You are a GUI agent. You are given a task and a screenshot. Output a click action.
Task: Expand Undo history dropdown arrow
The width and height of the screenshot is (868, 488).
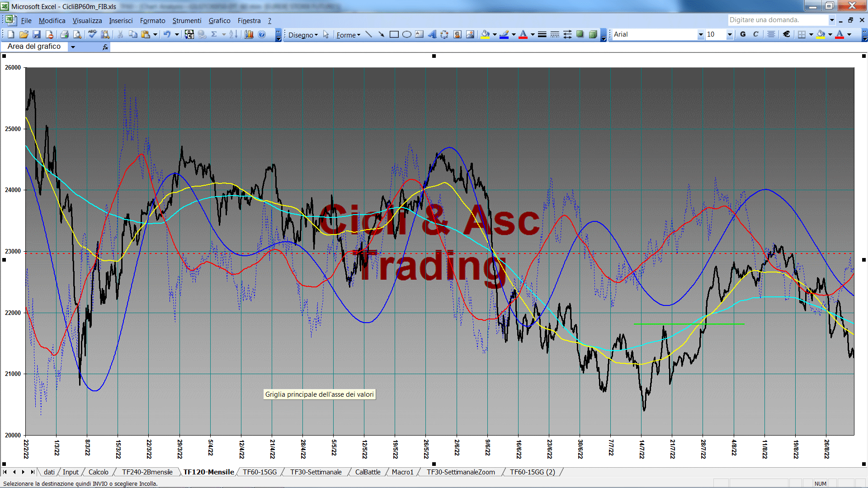tap(177, 34)
